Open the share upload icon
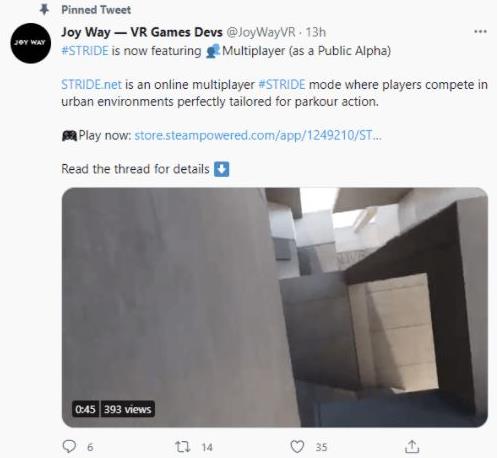The height and width of the screenshot is (458, 498). 412,447
